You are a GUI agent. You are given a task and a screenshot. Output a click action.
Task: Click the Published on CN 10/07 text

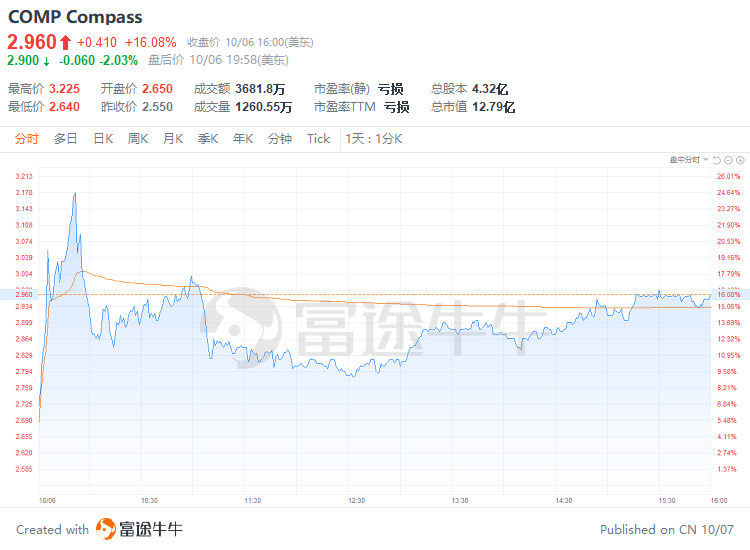tap(667, 529)
